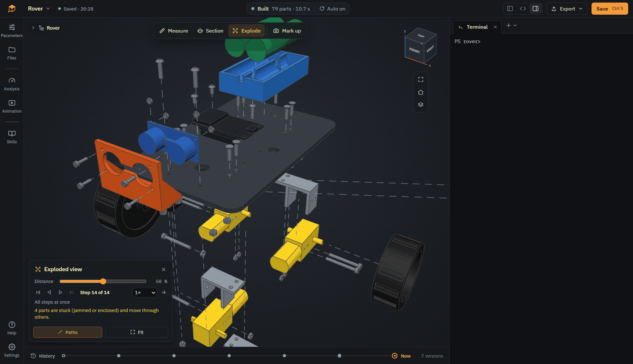Jump to first explode step
This screenshot has height=364, width=633.
(38, 292)
